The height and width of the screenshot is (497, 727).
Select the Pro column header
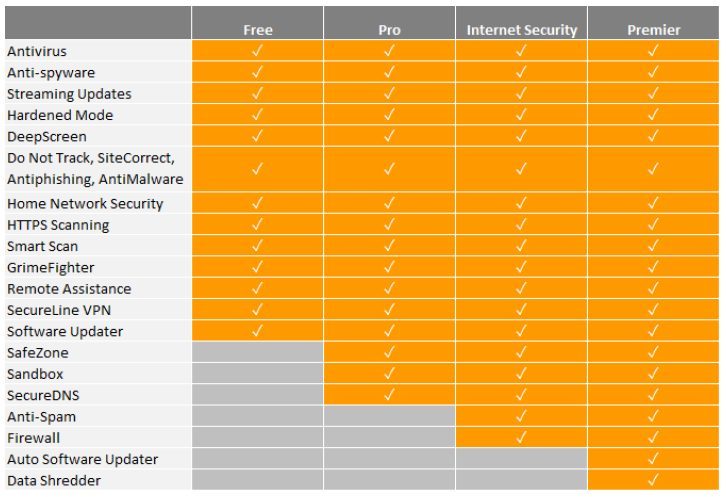[389, 30]
